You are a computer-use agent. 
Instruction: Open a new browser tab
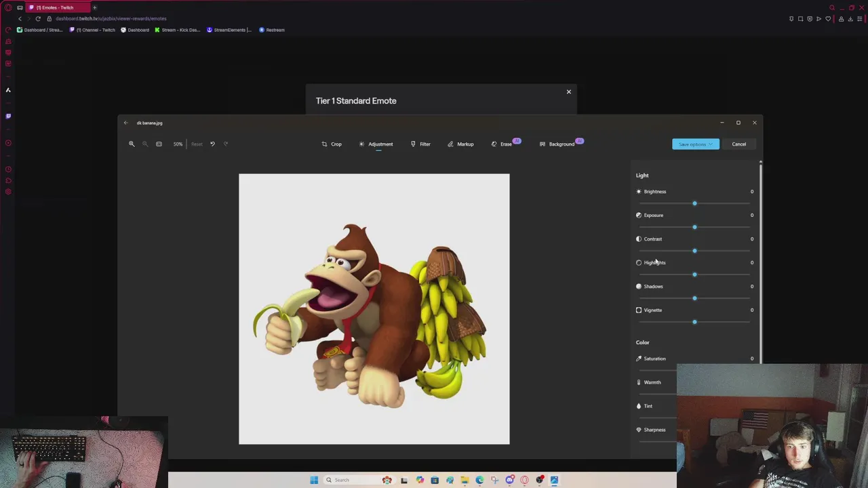(x=94, y=7)
